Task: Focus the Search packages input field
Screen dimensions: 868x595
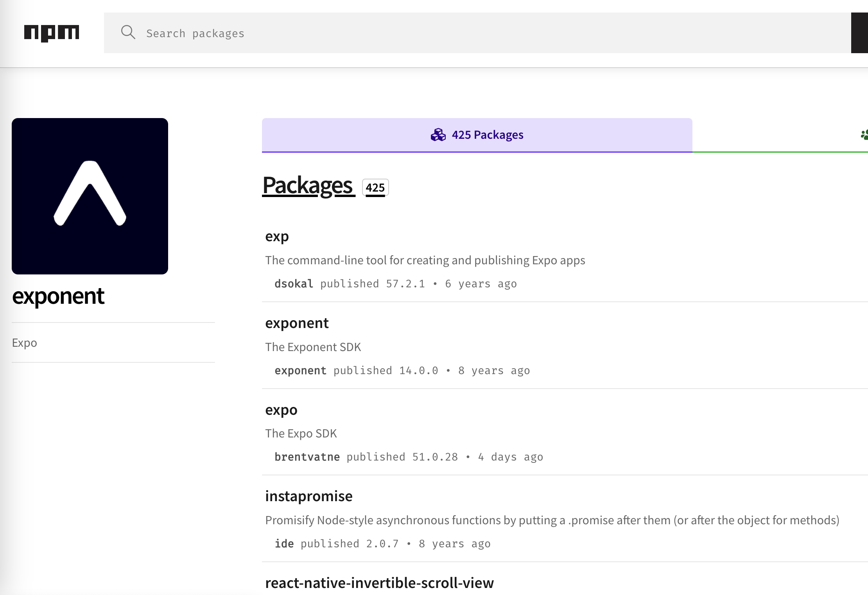Action: pos(469,33)
